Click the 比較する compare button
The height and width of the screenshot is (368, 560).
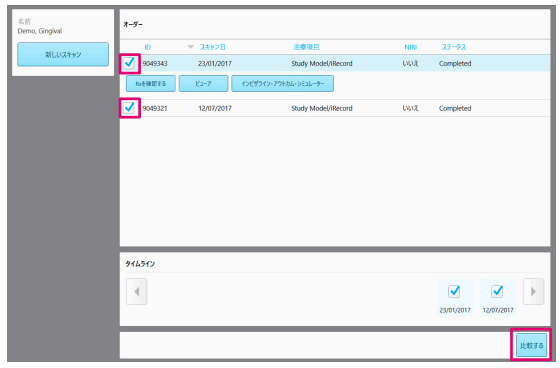[x=531, y=345]
